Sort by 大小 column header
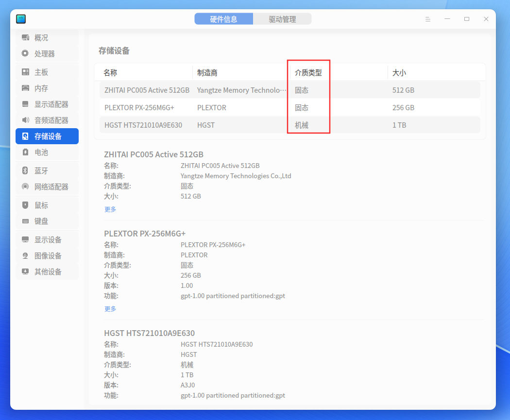This screenshot has width=510, height=420. click(x=399, y=72)
